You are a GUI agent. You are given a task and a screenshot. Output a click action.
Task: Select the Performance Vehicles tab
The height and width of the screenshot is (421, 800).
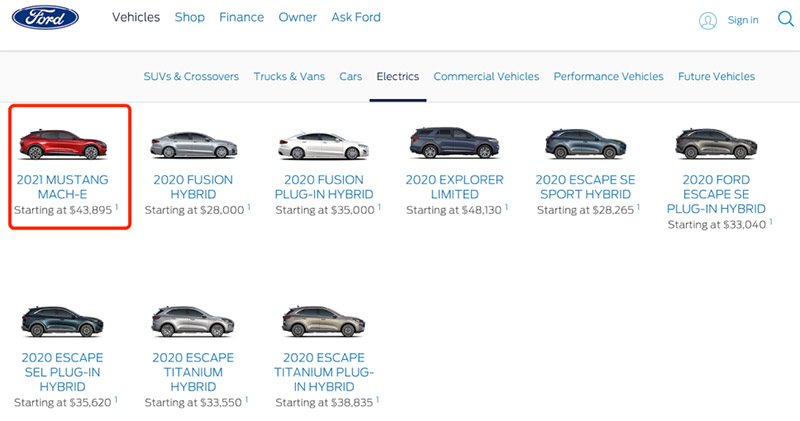[608, 77]
